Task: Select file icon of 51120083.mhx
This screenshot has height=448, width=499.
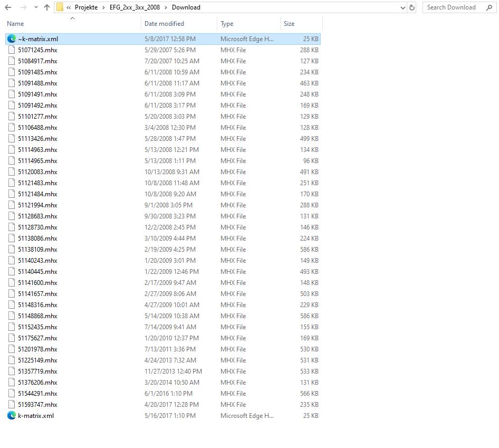Action: [12, 172]
